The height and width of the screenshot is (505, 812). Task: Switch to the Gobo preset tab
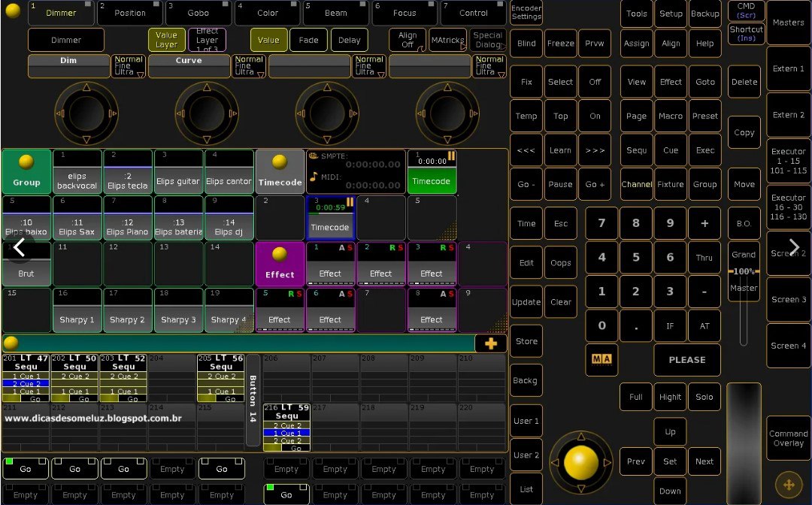[x=198, y=13]
